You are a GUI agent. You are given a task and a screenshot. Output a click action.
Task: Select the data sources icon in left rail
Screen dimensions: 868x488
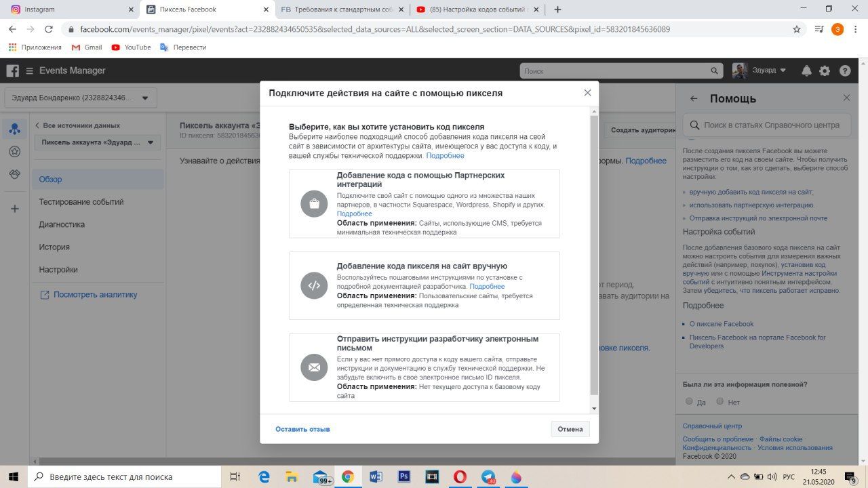(x=14, y=129)
